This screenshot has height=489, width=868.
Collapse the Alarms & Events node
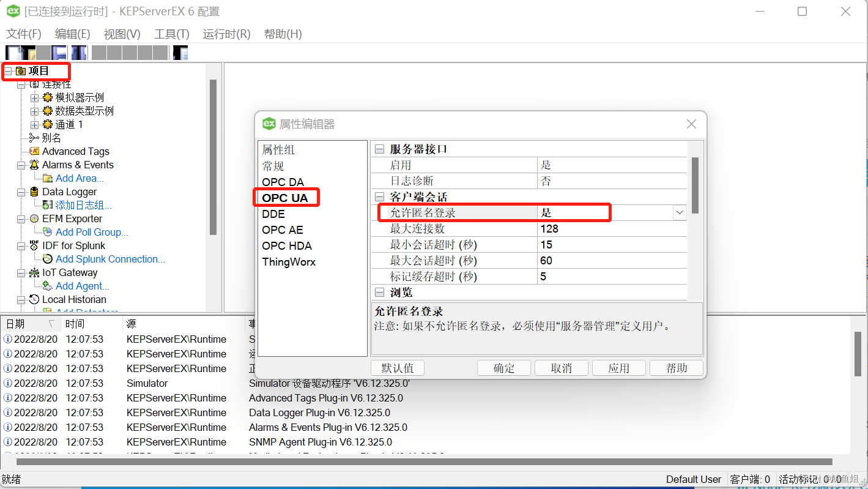pos(21,165)
